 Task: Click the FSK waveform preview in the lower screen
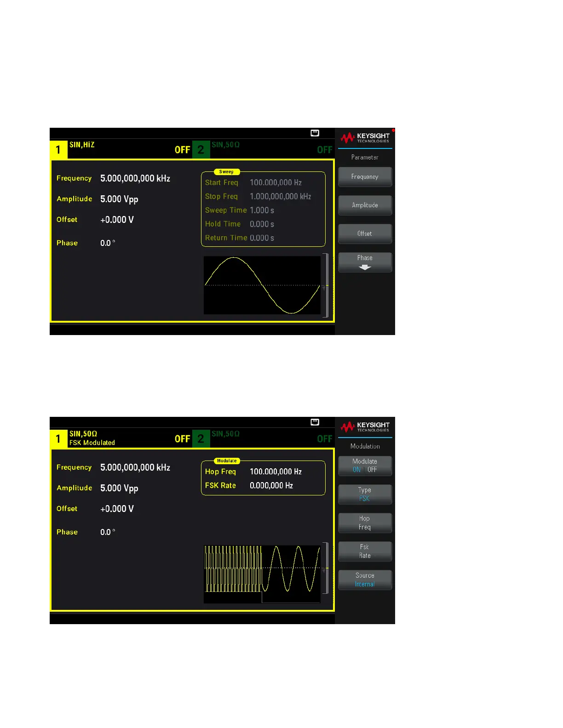pos(262,574)
